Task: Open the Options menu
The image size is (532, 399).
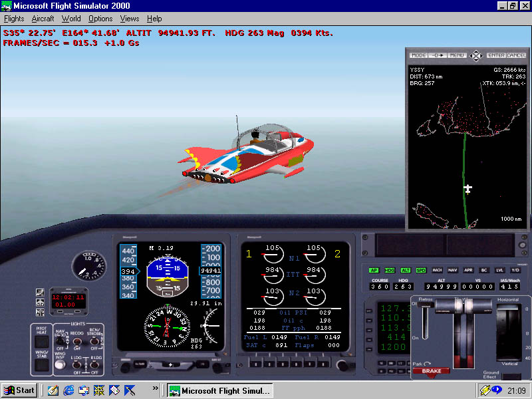Action: (x=100, y=19)
